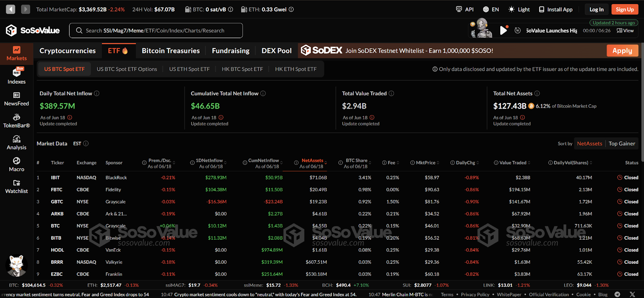Open the SoSoValue logo home link
This screenshot has height=298, width=644.
coord(33,30)
